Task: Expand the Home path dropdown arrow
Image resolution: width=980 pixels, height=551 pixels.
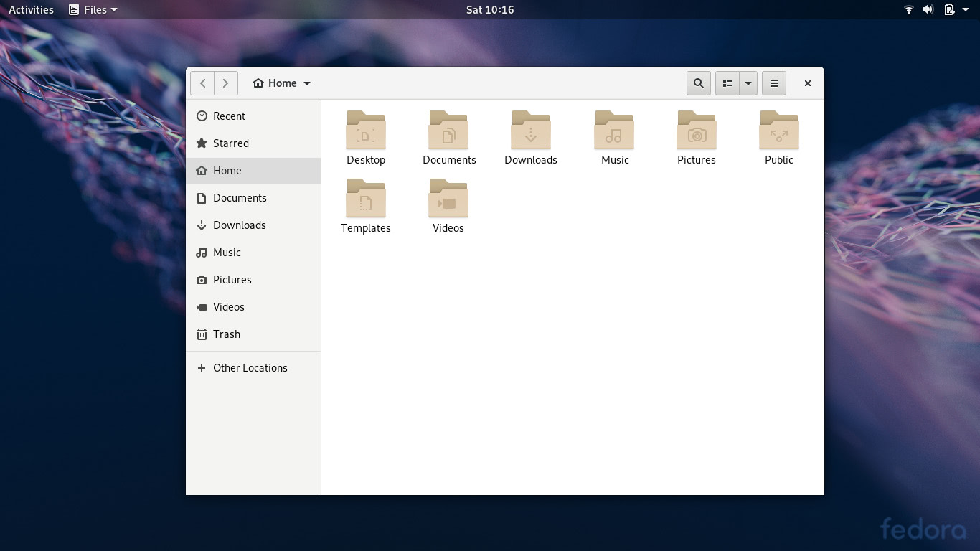Action: coord(307,83)
